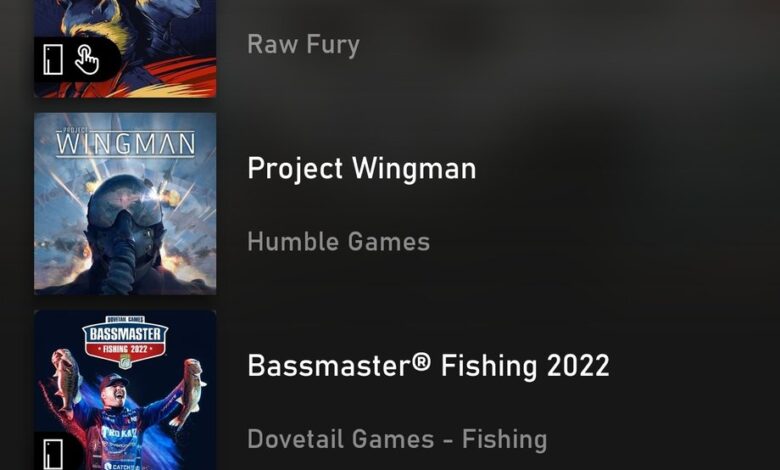Image resolution: width=780 pixels, height=470 pixels.
Task: Click the fish held up on the right of the Bassmaster cover
Action: coord(189,391)
